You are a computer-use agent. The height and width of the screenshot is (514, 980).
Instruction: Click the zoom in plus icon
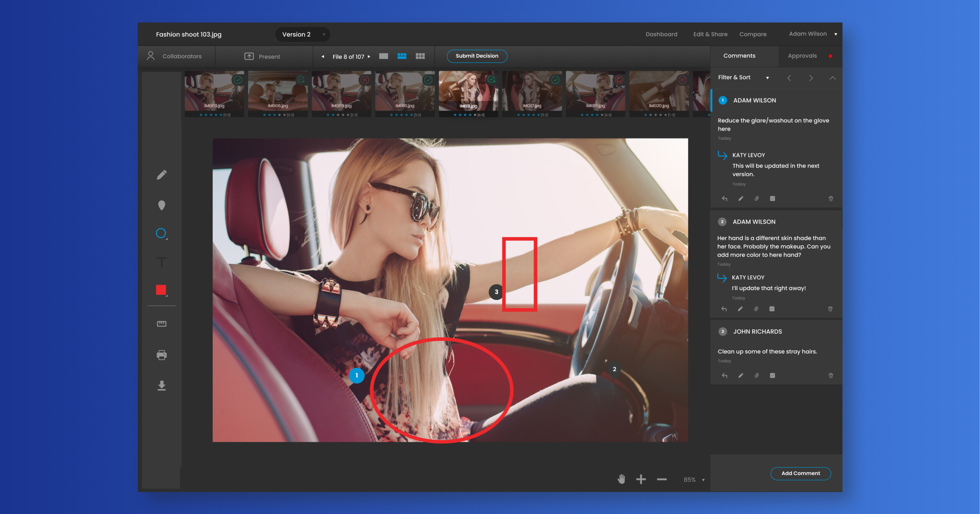pyautogui.click(x=641, y=479)
